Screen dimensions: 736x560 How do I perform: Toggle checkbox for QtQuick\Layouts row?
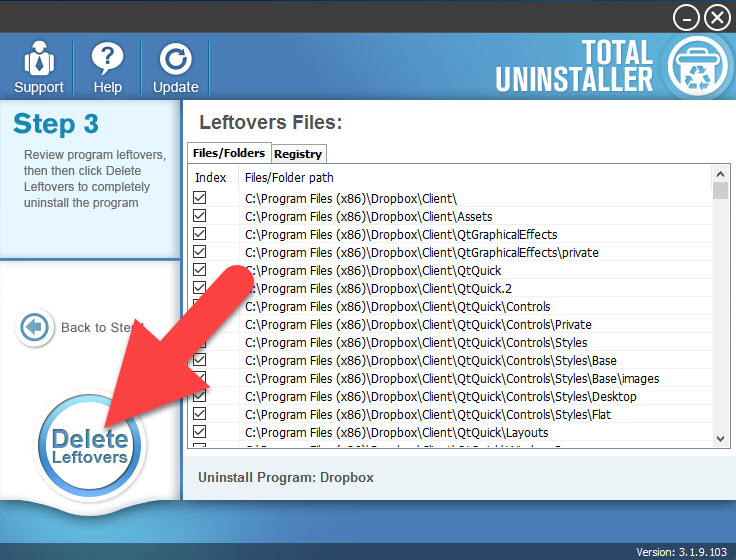[199, 431]
